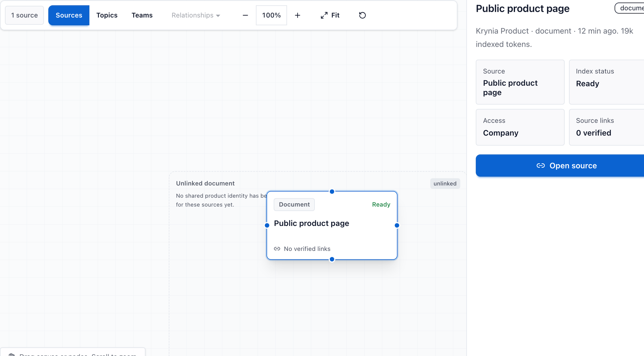The width and height of the screenshot is (644, 356).
Task: Click the right connector handle on the node
Action: click(x=397, y=225)
